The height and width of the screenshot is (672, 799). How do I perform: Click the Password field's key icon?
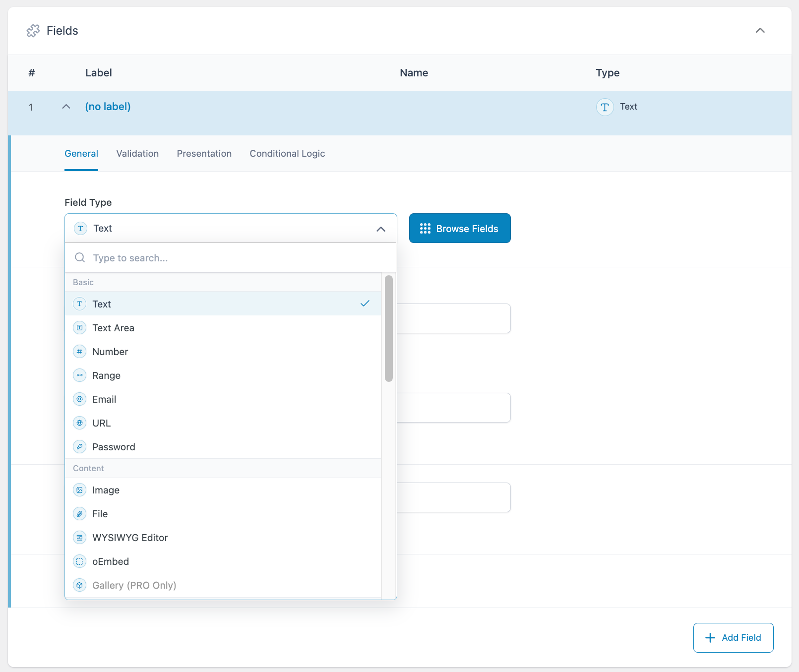pos(79,446)
